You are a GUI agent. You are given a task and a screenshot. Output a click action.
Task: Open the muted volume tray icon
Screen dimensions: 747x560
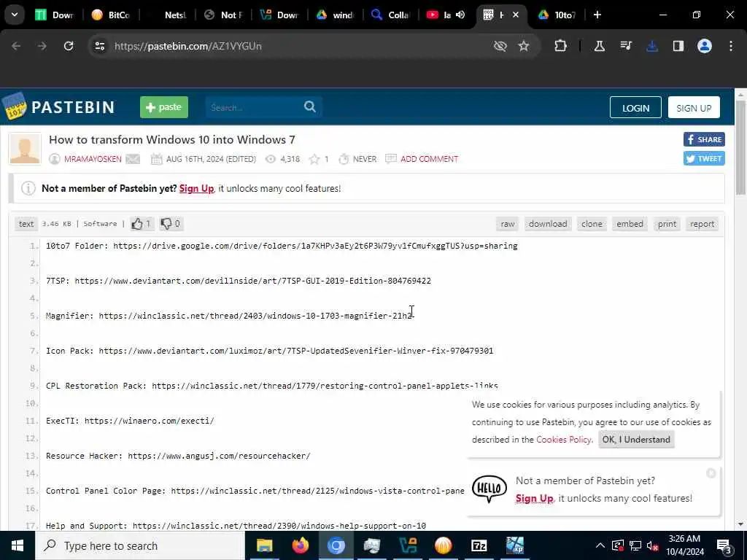(653, 545)
